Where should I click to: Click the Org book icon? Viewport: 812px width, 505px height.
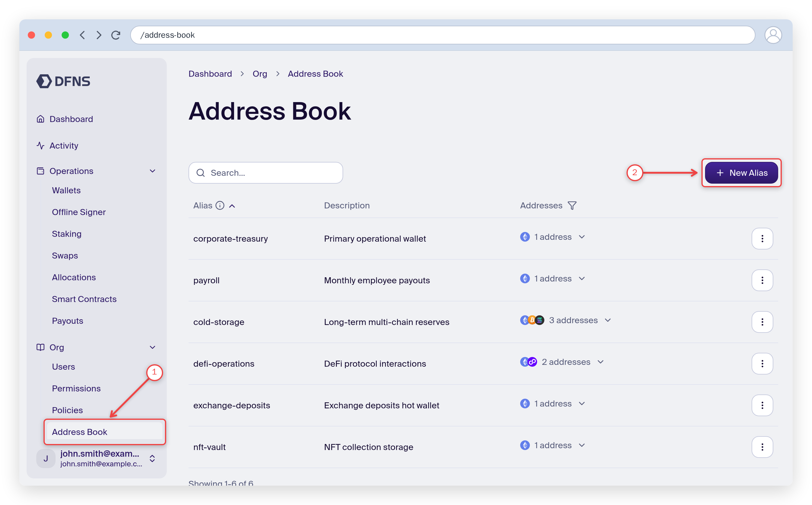pyautogui.click(x=40, y=347)
